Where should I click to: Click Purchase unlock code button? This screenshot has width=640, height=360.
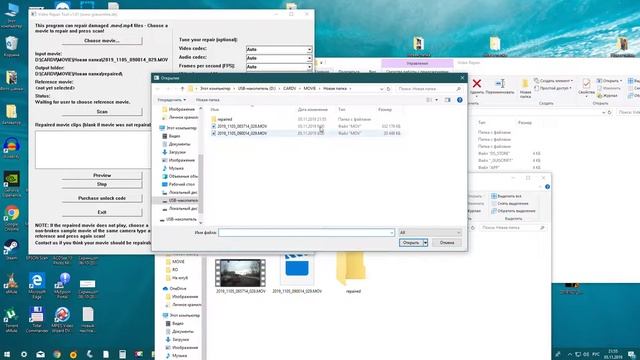[x=102, y=198]
